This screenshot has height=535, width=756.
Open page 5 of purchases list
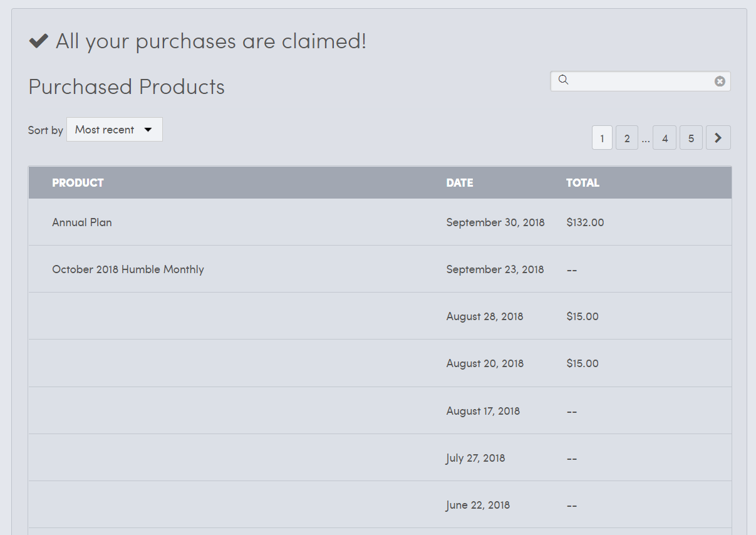coord(691,138)
